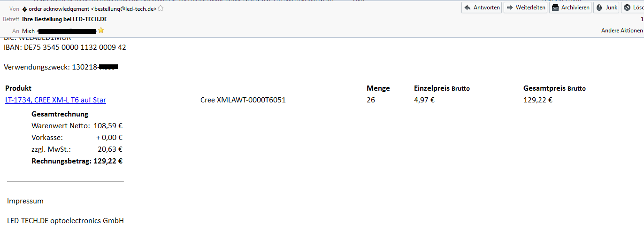Click the part number Cree XMLAWT-0000T6051

[243, 100]
